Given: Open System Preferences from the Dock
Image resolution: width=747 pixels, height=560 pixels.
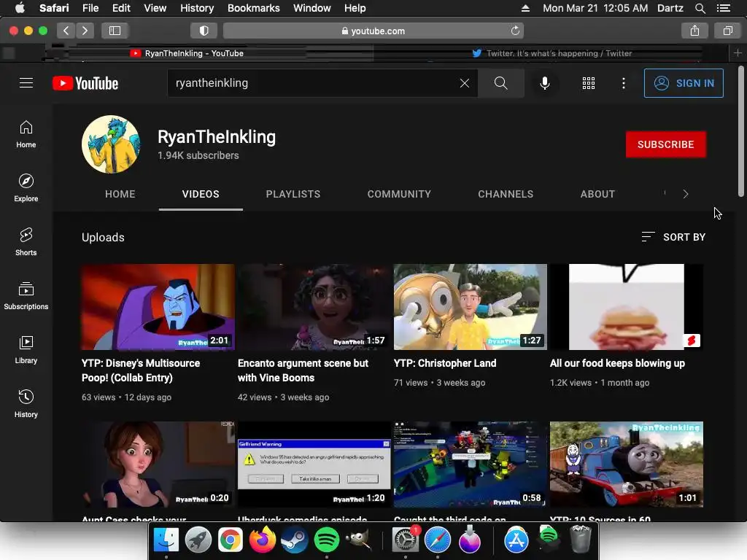Looking at the screenshot, I should 406,540.
